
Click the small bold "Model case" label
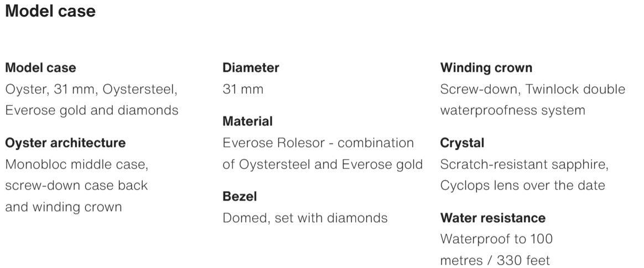point(40,68)
